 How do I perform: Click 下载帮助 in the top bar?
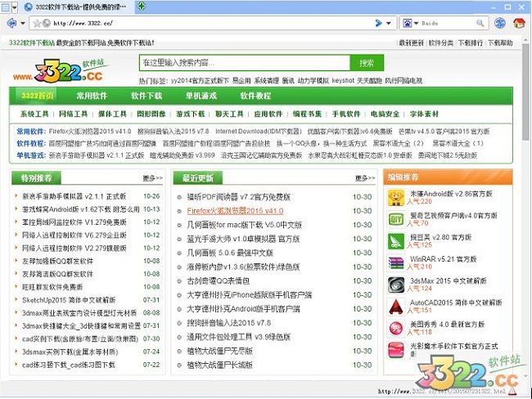(x=500, y=43)
